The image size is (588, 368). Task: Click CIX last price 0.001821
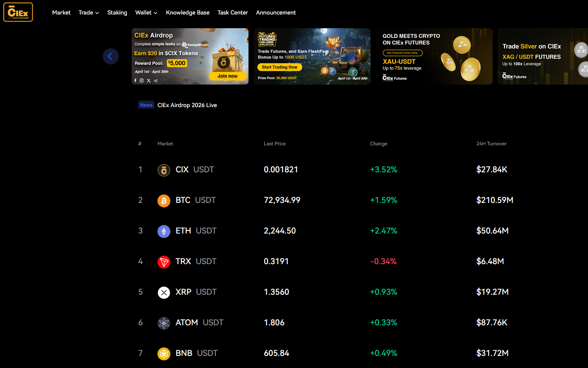click(x=281, y=170)
